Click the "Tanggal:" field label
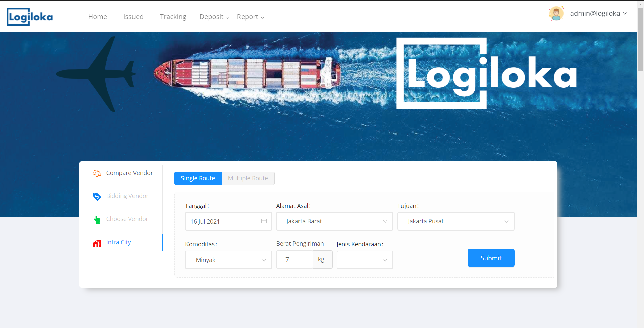The height and width of the screenshot is (328, 644). (x=197, y=206)
